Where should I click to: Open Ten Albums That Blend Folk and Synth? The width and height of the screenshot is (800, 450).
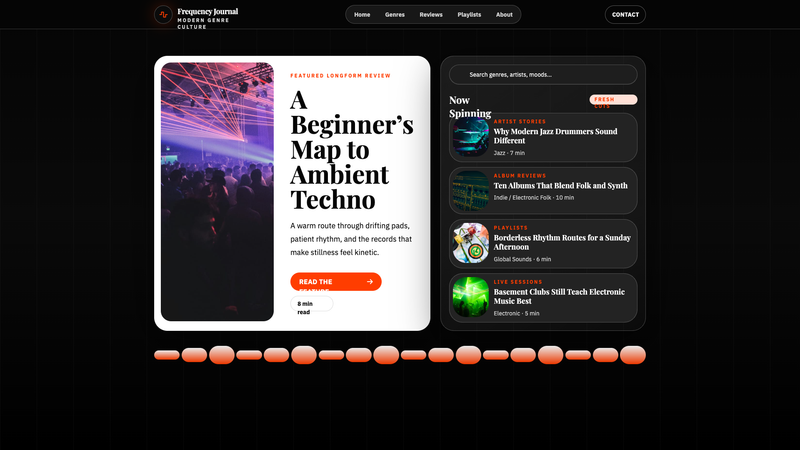click(561, 186)
